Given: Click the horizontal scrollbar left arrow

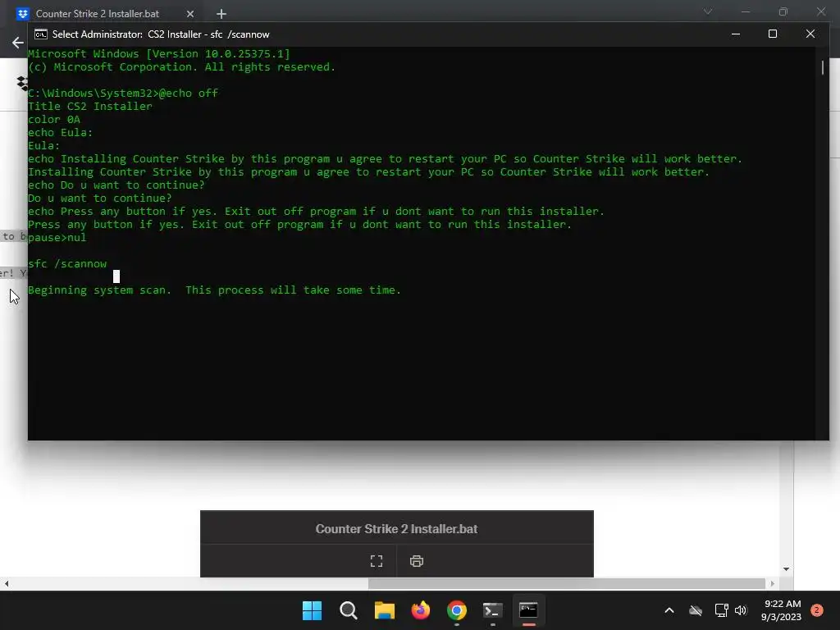Looking at the screenshot, I should pyautogui.click(x=7, y=583).
